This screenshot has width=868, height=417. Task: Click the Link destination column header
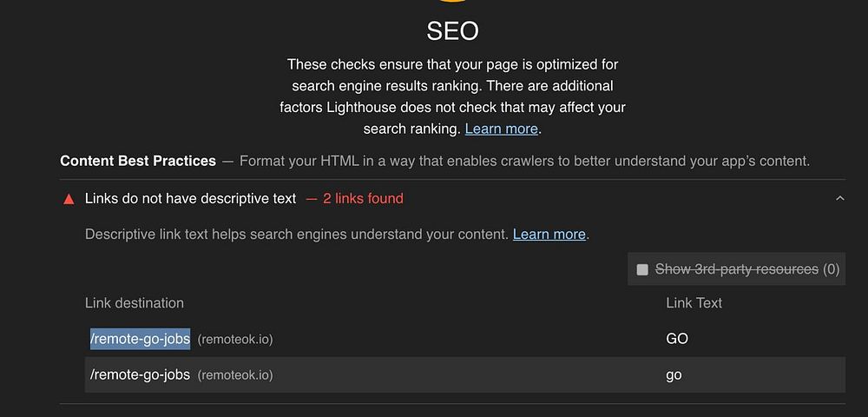(135, 303)
